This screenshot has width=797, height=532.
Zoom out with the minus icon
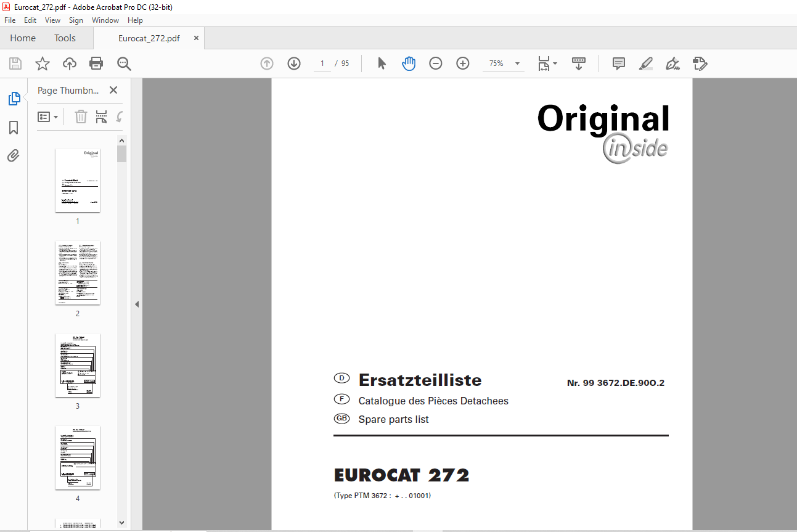436,63
